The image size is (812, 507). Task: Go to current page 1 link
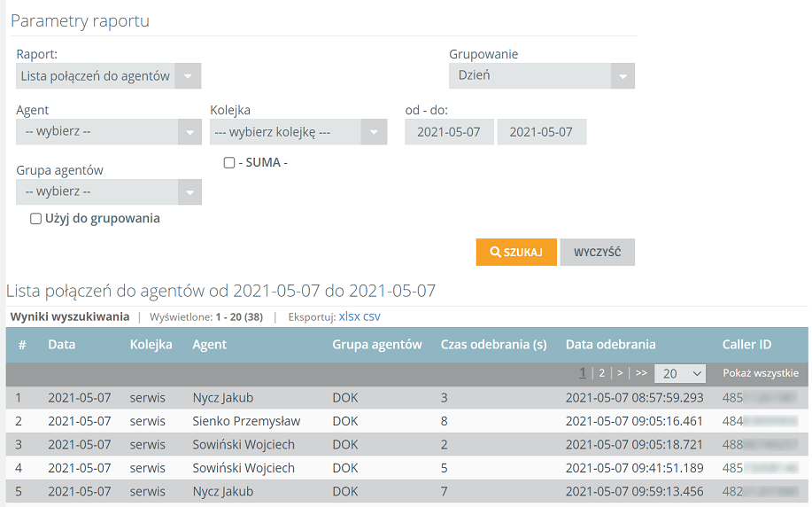click(583, 373)
